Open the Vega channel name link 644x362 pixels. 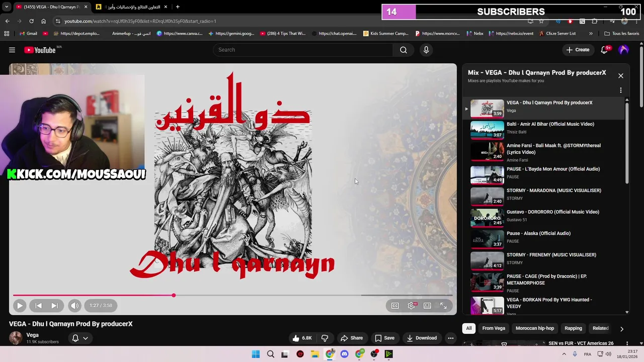click(x=33, y=335)
